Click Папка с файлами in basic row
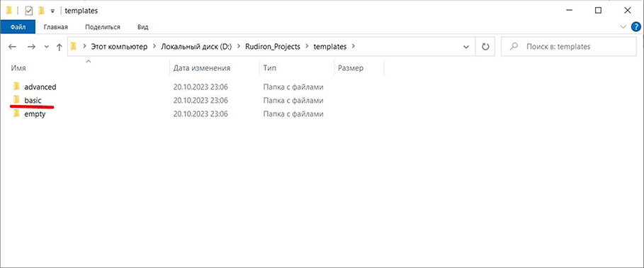The height and width of the screenshot is (268, 644). pos(293,100)
